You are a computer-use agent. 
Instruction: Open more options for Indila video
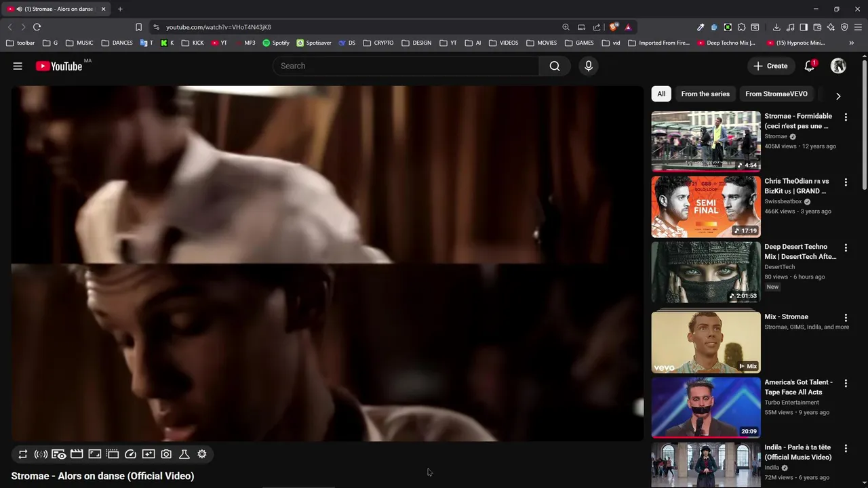point(846,449)
